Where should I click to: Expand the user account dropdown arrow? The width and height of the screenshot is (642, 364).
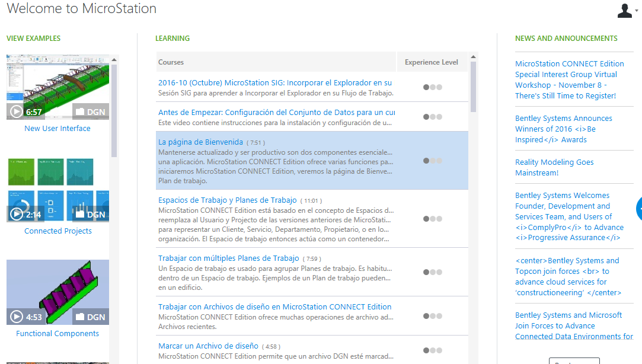click(637, 11)
